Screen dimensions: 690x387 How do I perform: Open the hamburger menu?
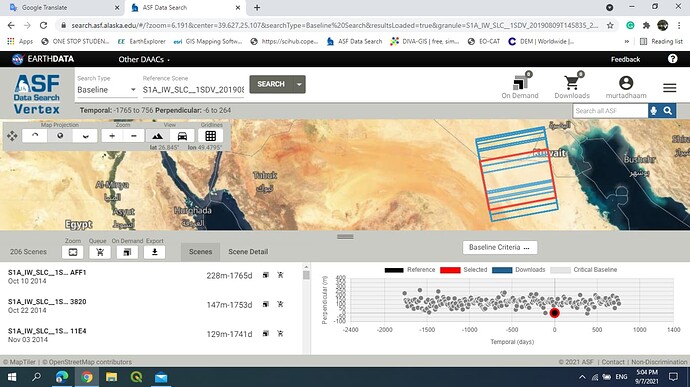[x=669, y=88]
